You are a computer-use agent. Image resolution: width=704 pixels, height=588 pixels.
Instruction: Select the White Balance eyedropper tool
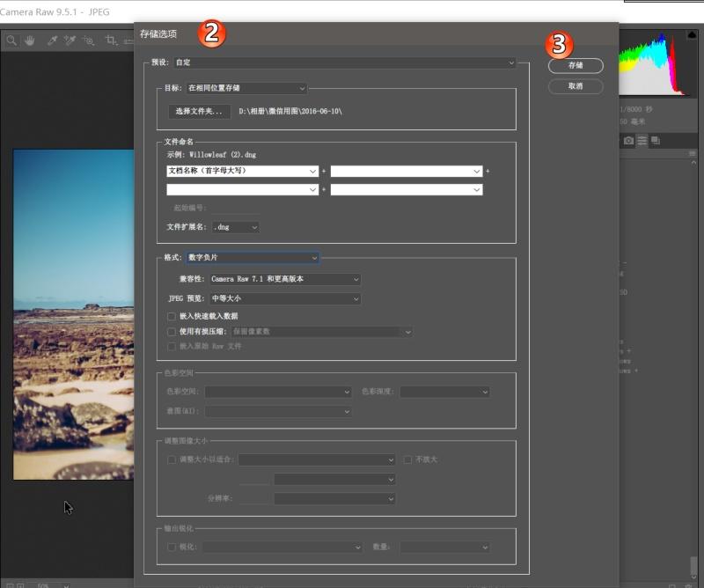[x=52, y=40]
